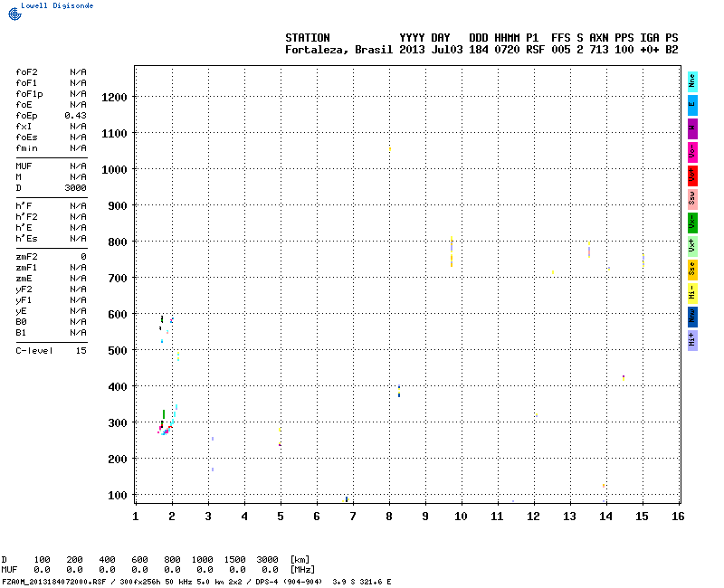724x588 pixels.
Task: Click the 16 MHz frequency axis label
Action: click(x=677, y=516)
